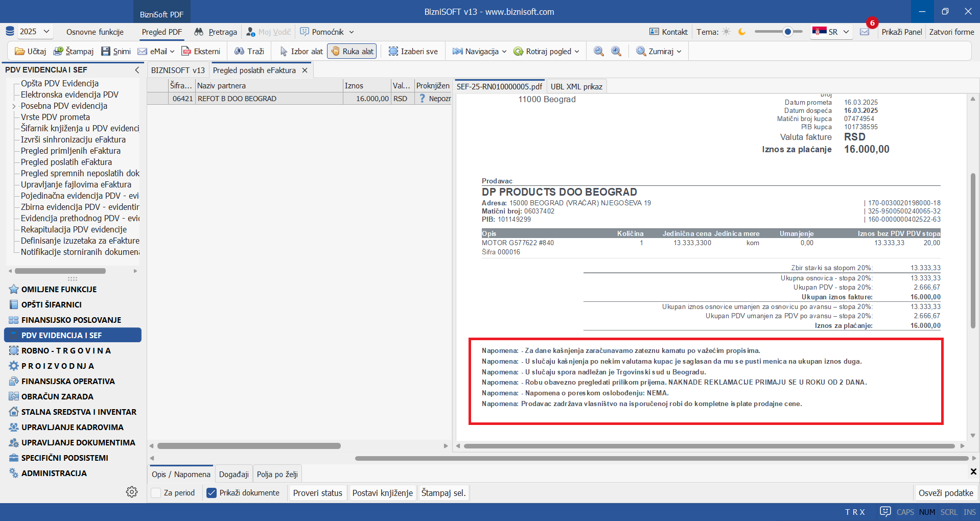
Task: Save PDF with the Snimi icon
Action: pos(106,52)
